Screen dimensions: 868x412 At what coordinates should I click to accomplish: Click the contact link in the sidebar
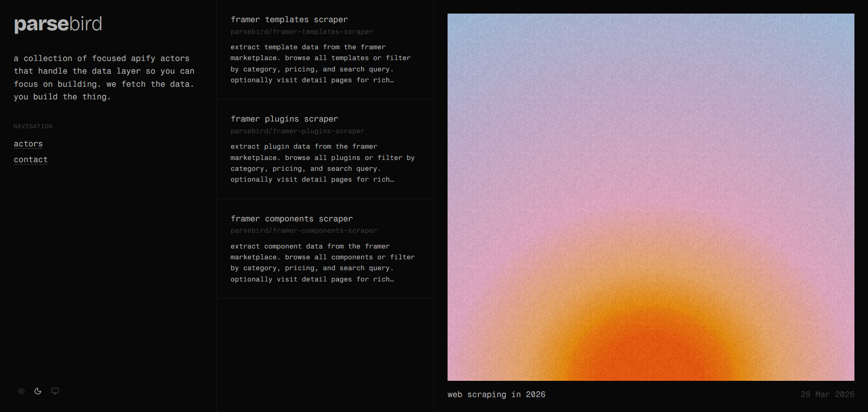coord(30,159)
